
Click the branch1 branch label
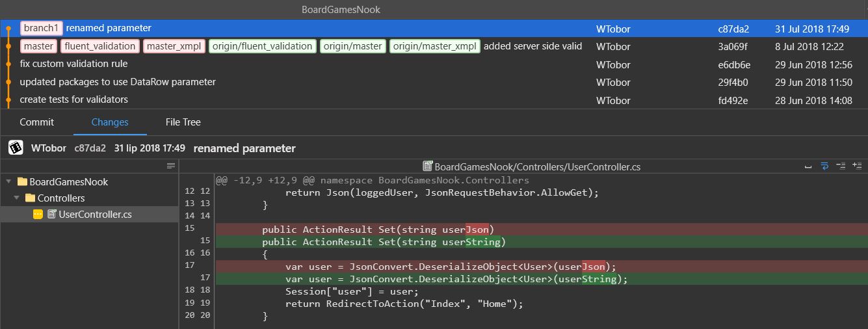point(42,29)
